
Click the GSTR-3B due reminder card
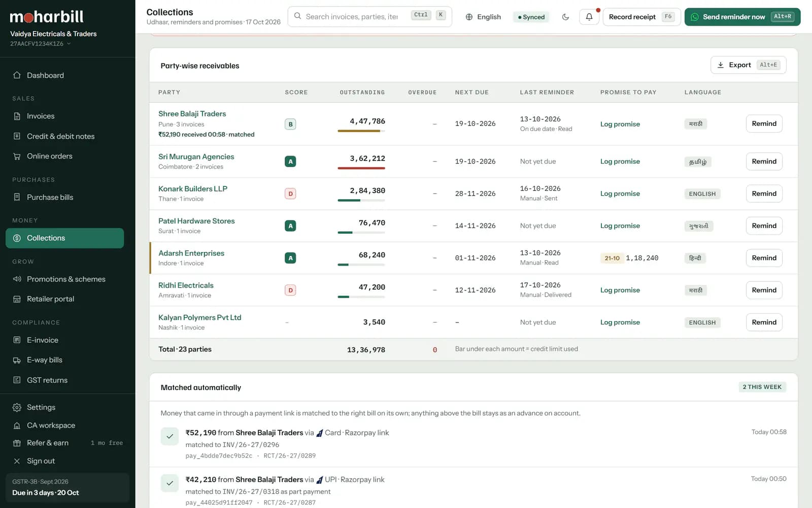pos(67,487)
